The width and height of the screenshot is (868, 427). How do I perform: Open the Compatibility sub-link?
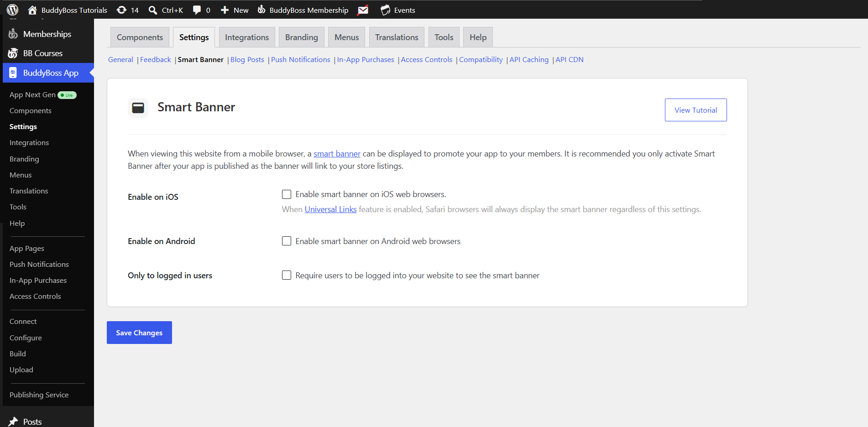pyautogui.click(x=481, y=60)
